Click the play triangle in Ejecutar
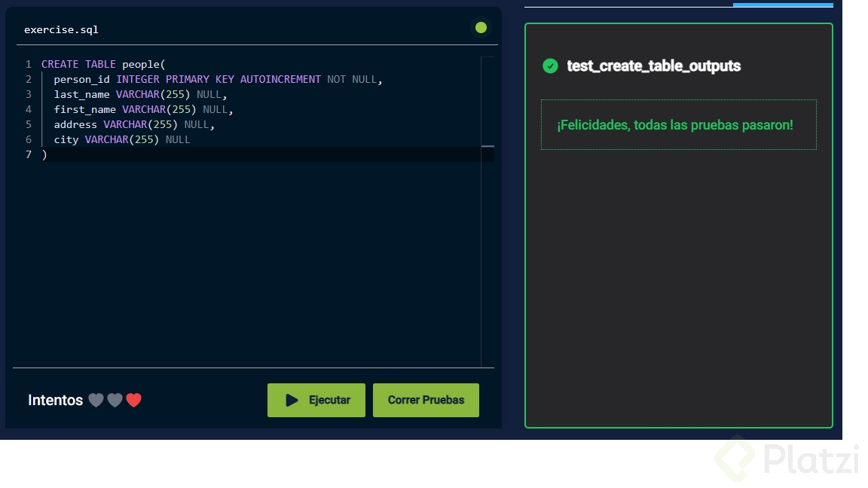868x488 pixels. click(x=292, y=400)
